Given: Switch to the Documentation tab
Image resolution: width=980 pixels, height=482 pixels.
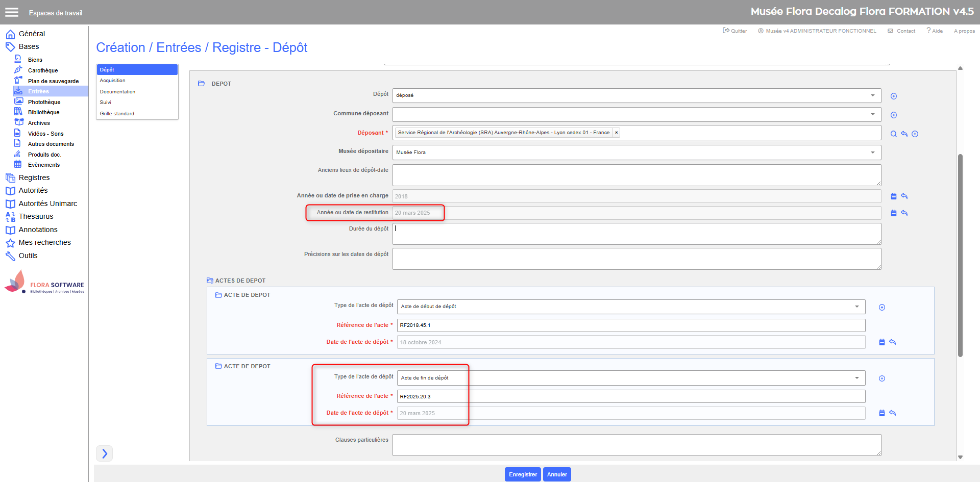Looking at the screenshot, I should coord(117,92).
